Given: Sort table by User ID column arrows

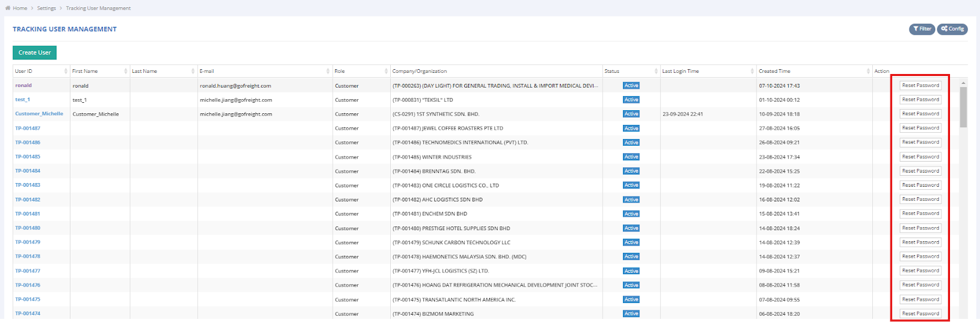Looking at the screenshot, I should 66,72.
